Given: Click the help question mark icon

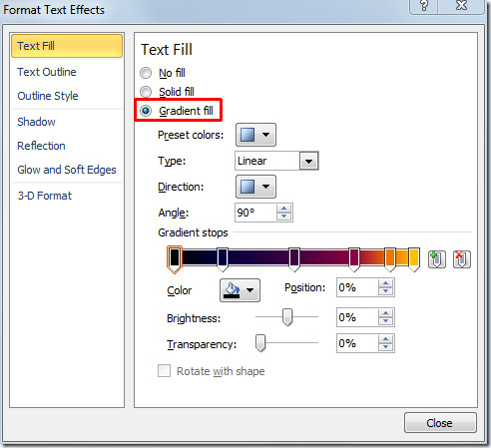Looking at the screenshot, I should point(424,6).
